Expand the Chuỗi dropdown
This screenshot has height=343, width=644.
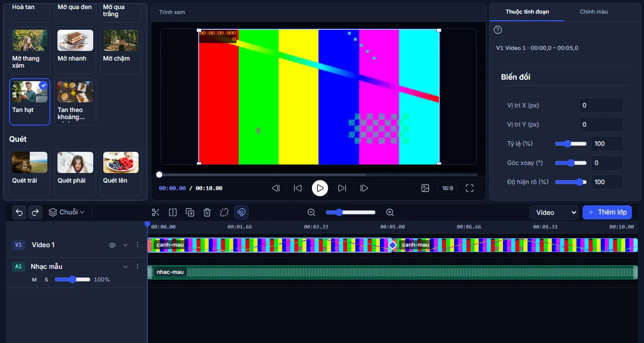pos(67,212)
